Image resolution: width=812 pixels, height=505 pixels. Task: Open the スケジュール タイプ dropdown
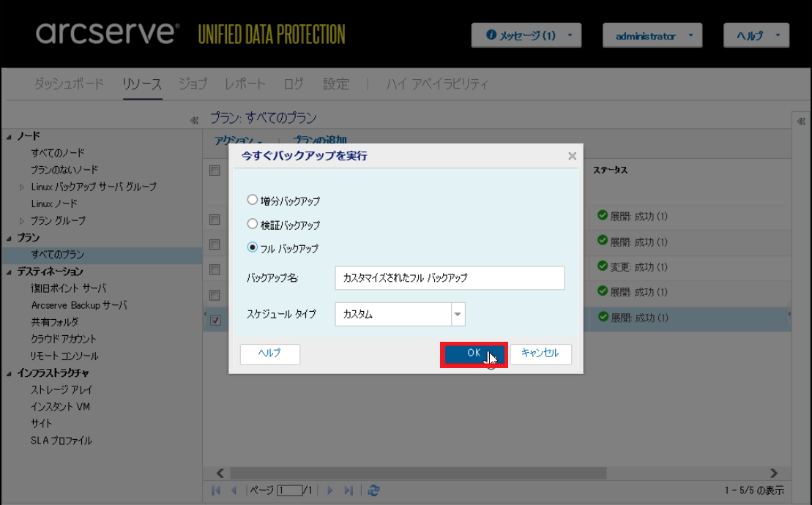click(x=458, y=314)
